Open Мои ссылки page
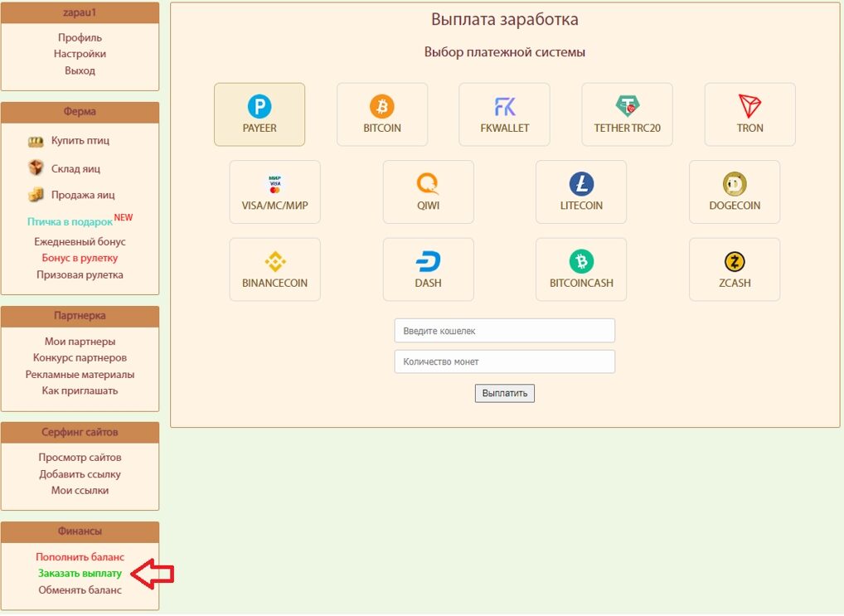The height and width of the screenshot is (616, 844). [x=80, y=491]
